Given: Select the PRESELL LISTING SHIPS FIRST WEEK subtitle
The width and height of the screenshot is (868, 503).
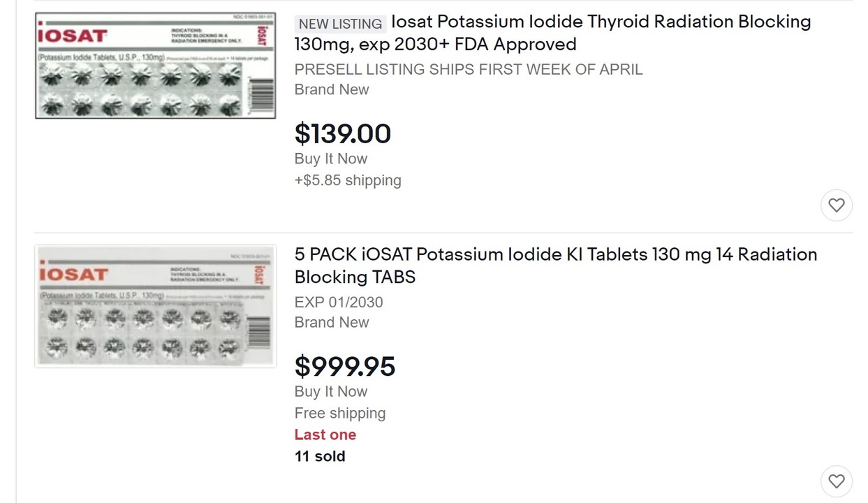Looking at the screenshot, I should 469,69.
